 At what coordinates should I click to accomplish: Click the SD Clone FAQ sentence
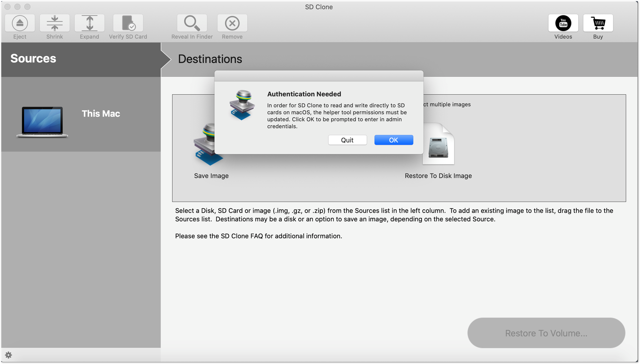(258, 236)
